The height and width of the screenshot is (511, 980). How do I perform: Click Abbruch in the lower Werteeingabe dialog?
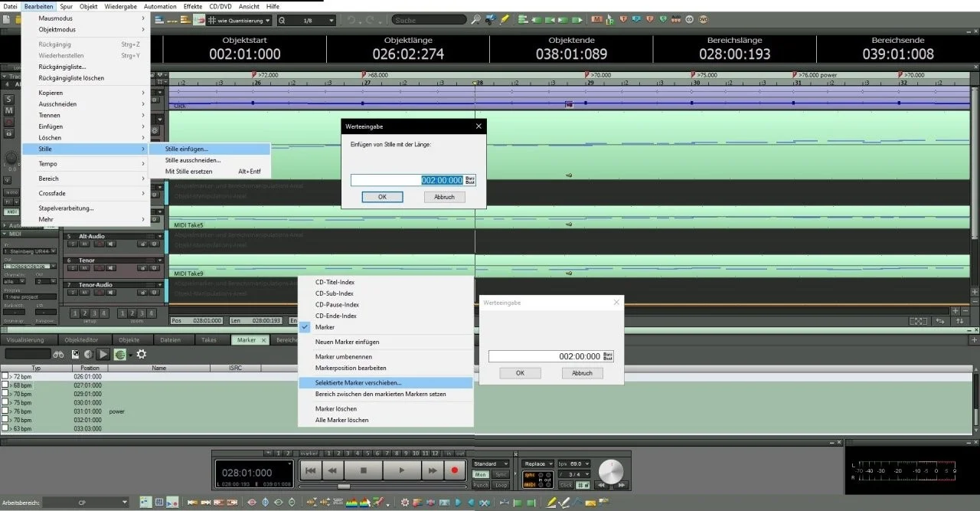582,373
